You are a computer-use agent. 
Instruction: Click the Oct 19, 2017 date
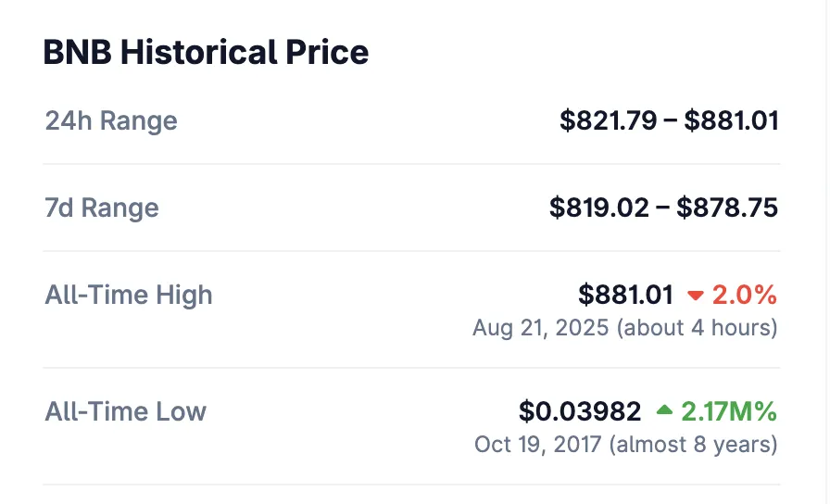tap(537, 444)
